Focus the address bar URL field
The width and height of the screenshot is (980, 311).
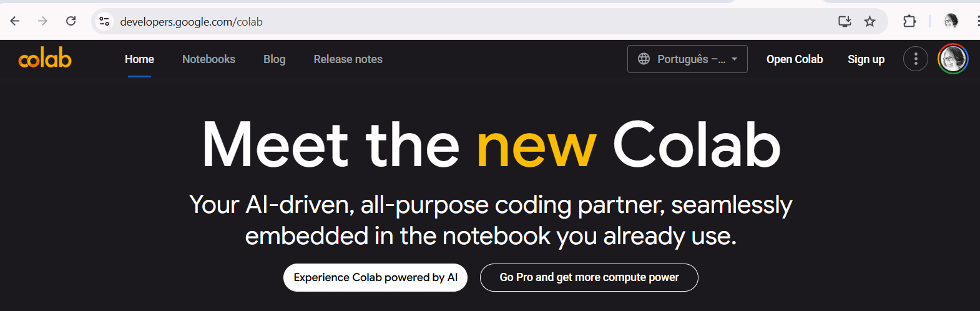[437, 21]
